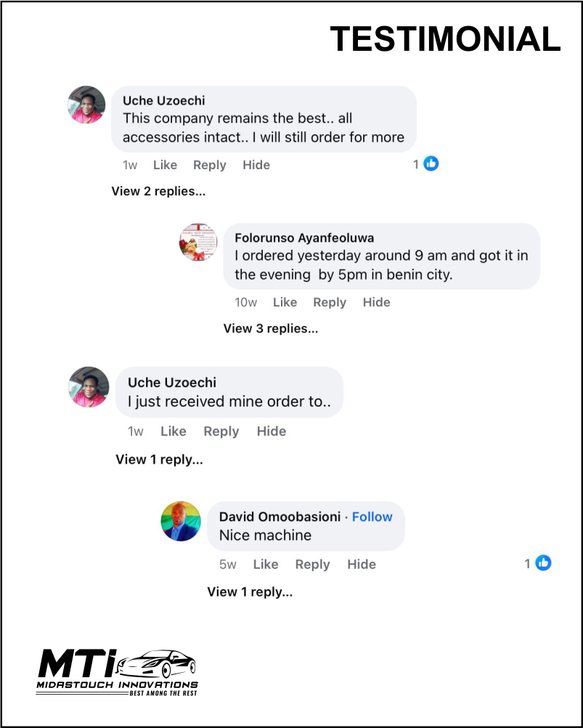This screenshot has height=728, width=583.
Task: Follow David Omoobasioni
Action: (372, 517)
